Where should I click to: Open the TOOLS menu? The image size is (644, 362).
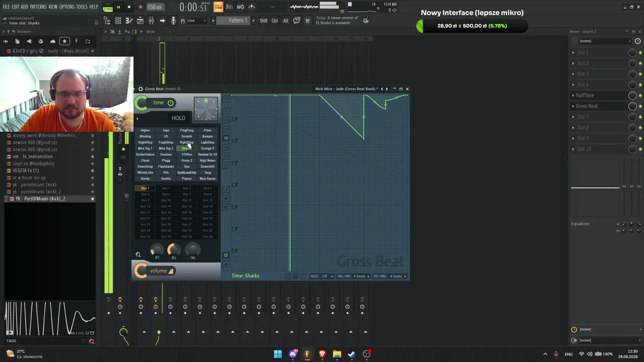[82, 7]
